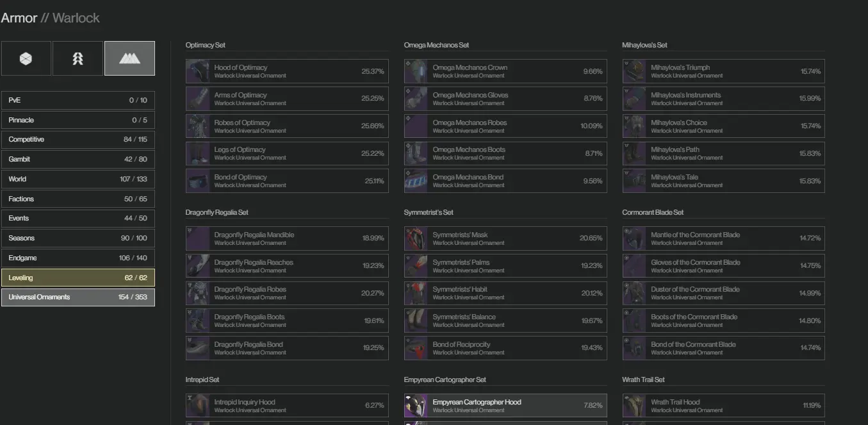Select the Leveling category tab
Screen dimensions: 868x425
[x=78, y=278]
